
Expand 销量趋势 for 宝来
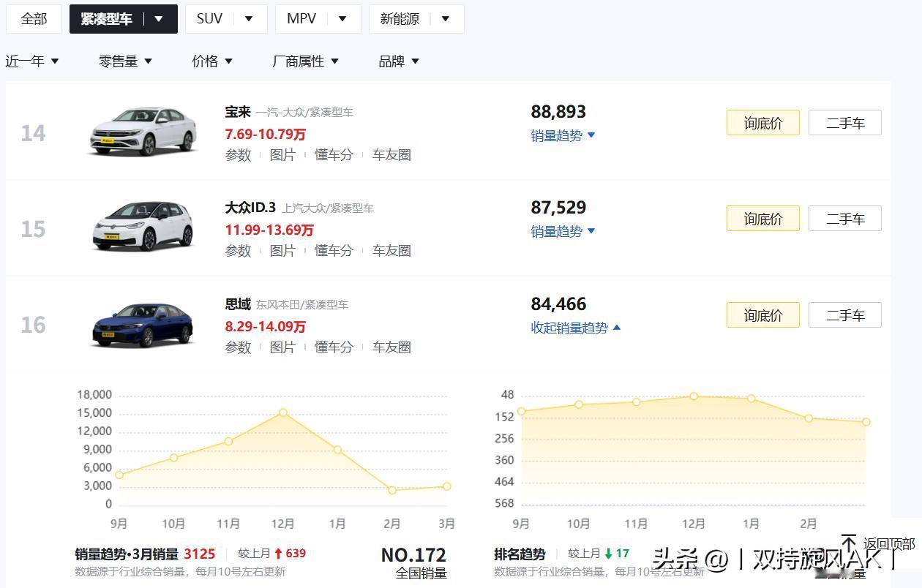point(563,135)
